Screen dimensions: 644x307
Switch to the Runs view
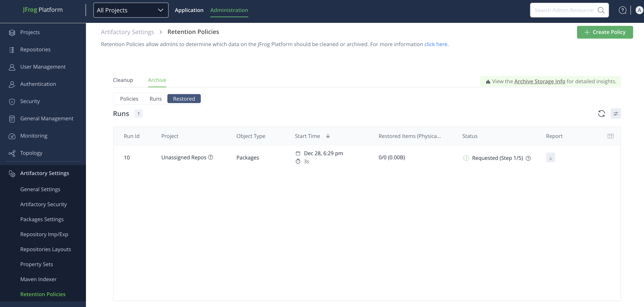(x=156, y=99)
